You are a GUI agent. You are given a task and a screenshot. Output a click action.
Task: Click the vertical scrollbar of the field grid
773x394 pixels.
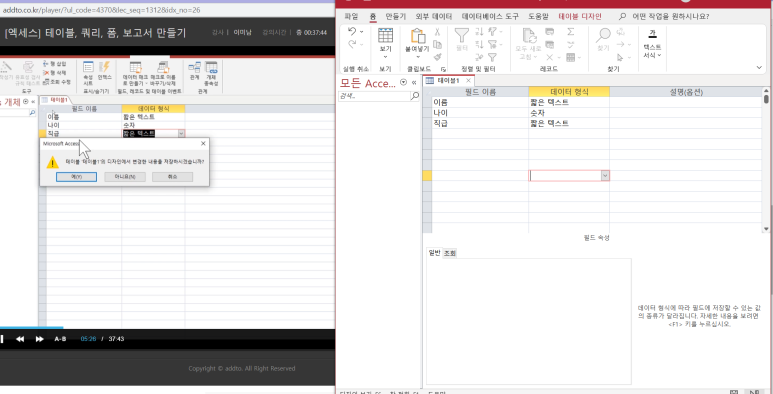point(766,160)
